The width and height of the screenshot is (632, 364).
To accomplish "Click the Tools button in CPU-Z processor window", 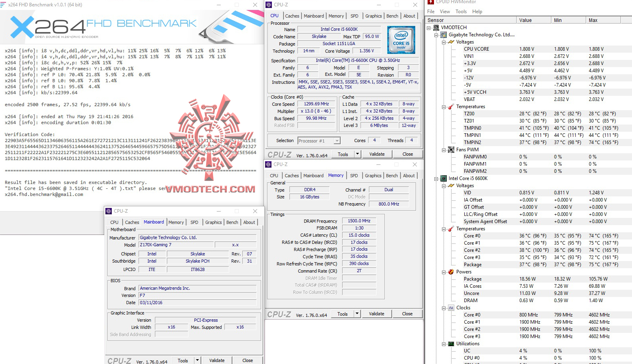I will [343, 154].
